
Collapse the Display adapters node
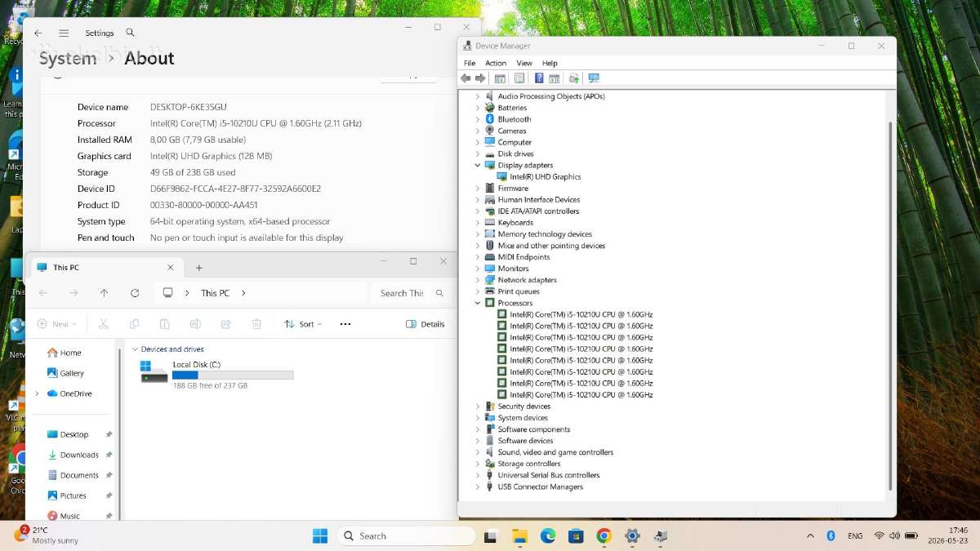pyautogui.click(x=478, y=165)
